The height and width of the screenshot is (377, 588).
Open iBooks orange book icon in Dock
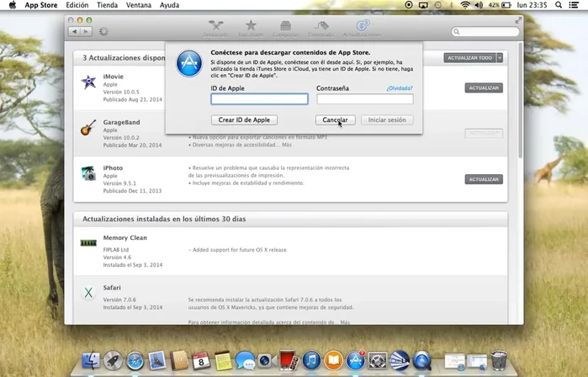point(333,361)
